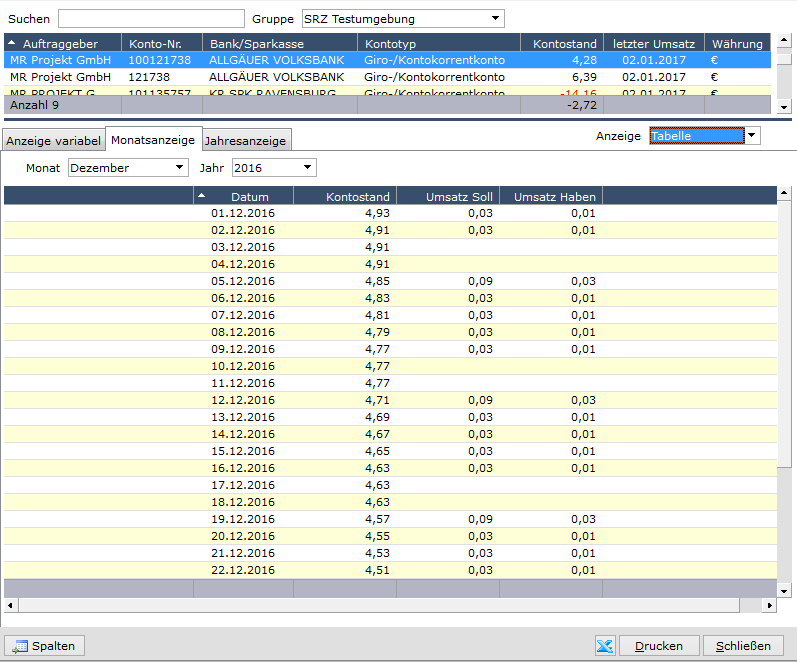Image resolution: width=797 pixels, height=662 pixels.
Task: Open the Gruppe dropdown SRZ Testumgebung
Action: pos(403,19)
